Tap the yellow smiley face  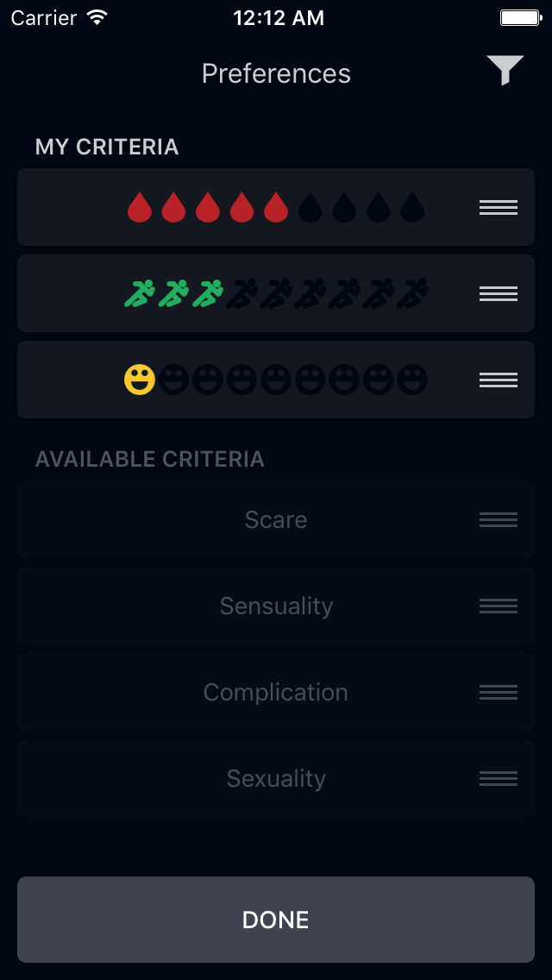(x=140, y=380)
